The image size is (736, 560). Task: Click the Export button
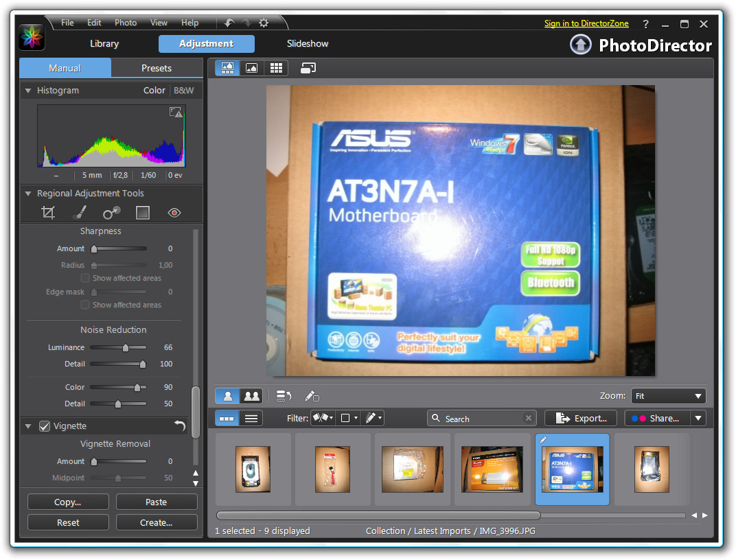[x=582, y=418]
